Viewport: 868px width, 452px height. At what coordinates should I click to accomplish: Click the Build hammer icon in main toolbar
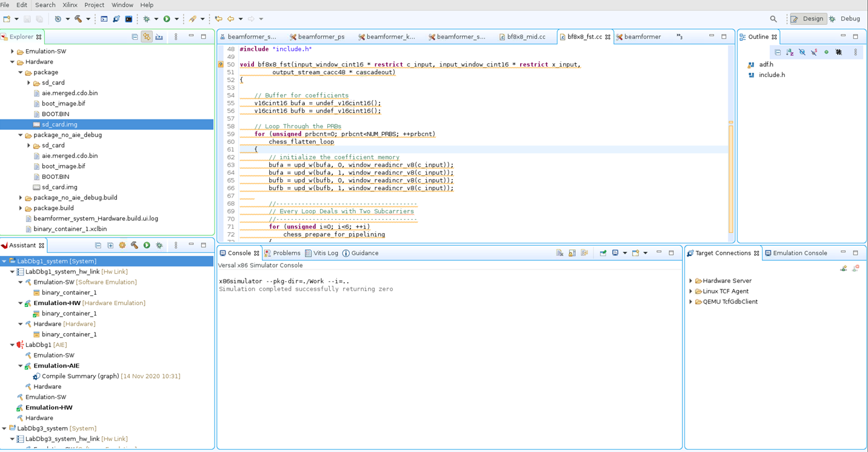tap(78, 19)
